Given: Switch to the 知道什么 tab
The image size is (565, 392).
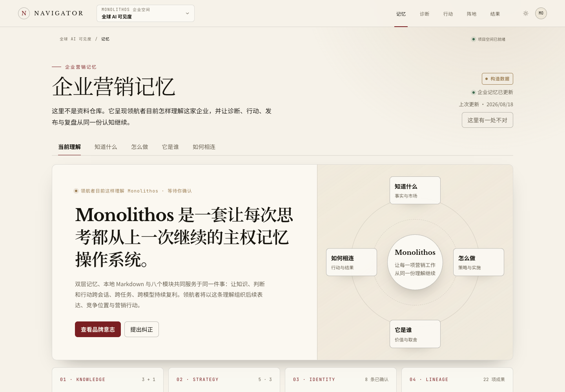Looking at the screenshot, I should (106, 147).
